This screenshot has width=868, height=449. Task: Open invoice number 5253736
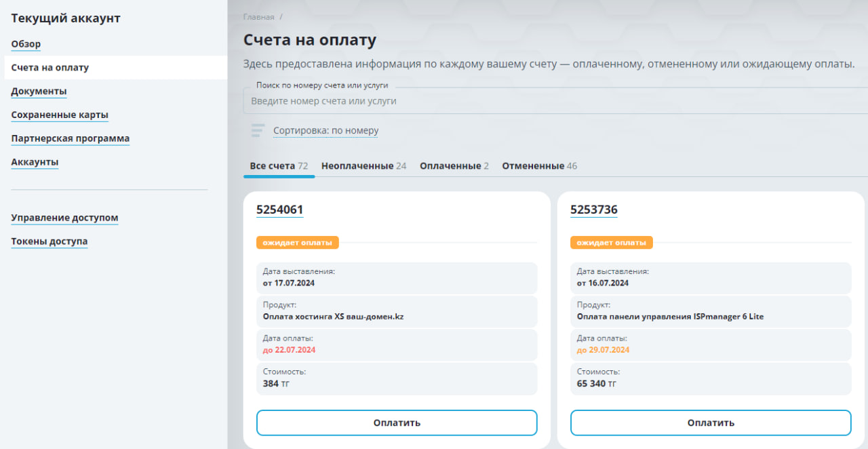point(594,210)
